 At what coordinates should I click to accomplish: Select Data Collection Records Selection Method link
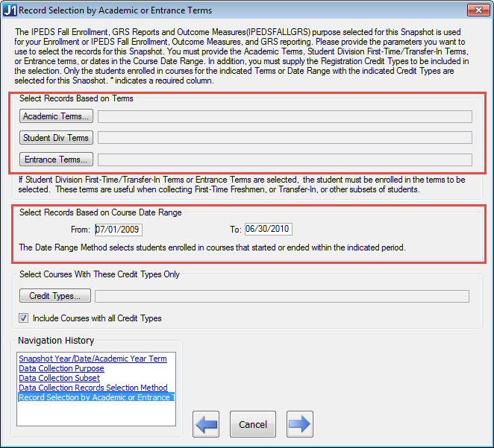tap(93, 388)
